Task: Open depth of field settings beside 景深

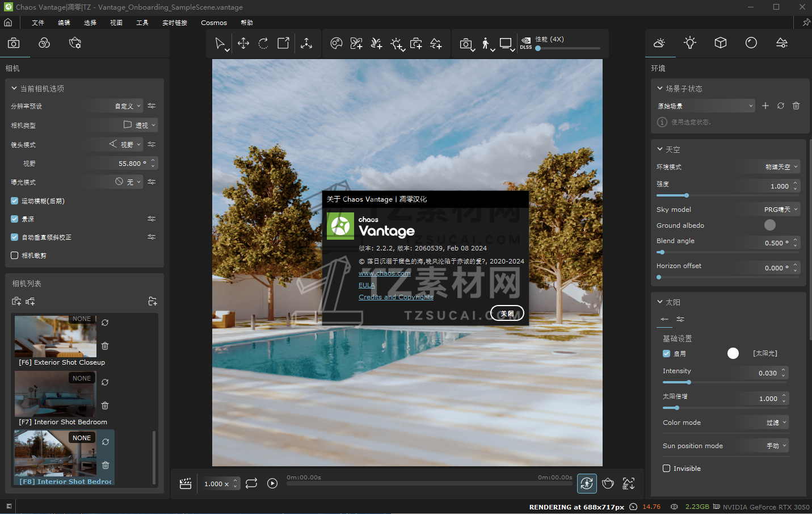Action: [x=152, y=219]
